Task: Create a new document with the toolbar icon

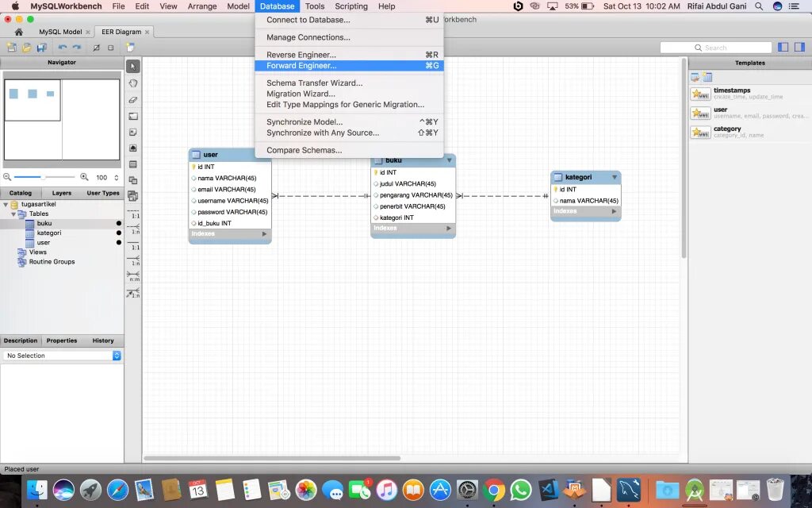Action: click(11, 47)
